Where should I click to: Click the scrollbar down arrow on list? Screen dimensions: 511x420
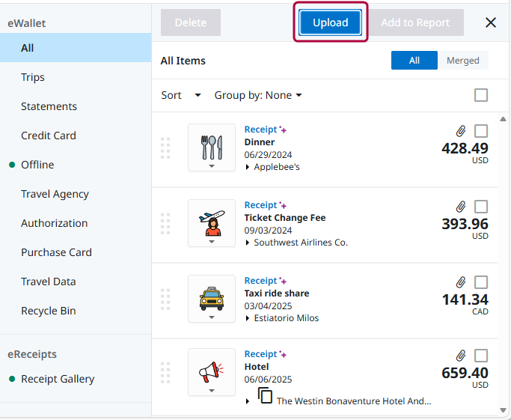point(504,410)
